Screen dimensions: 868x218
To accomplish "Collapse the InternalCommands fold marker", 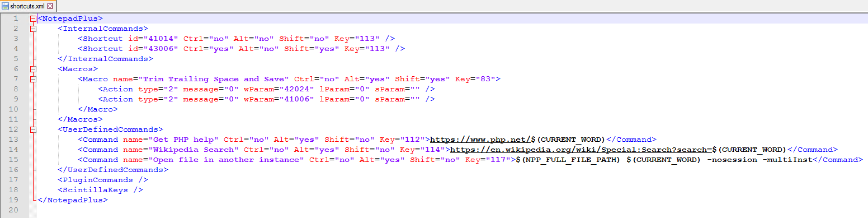I will (33, 29).
